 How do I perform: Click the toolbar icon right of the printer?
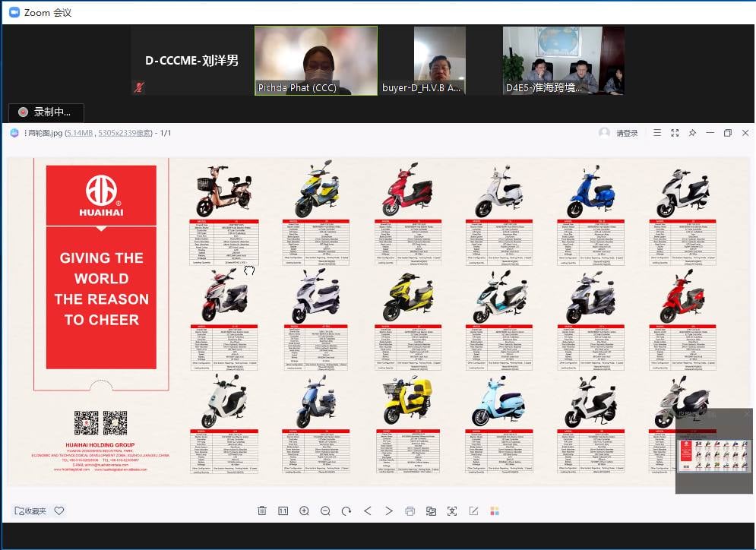click(431, 511)
